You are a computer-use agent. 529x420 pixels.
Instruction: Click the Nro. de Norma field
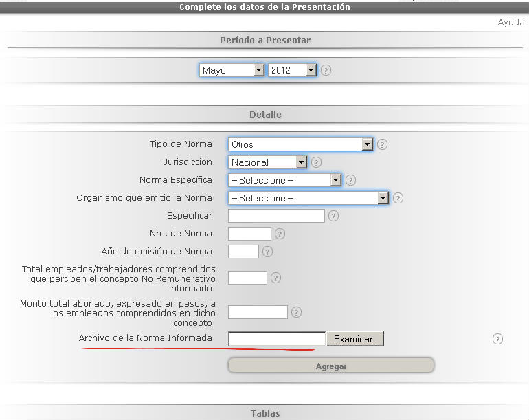(249, 234)
